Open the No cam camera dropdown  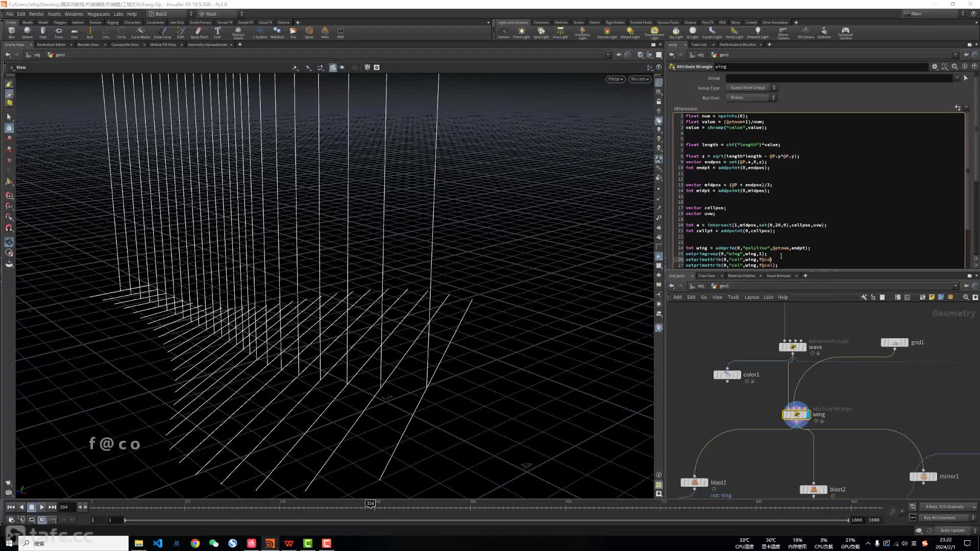pyautogui.click(x=640, y=79)
